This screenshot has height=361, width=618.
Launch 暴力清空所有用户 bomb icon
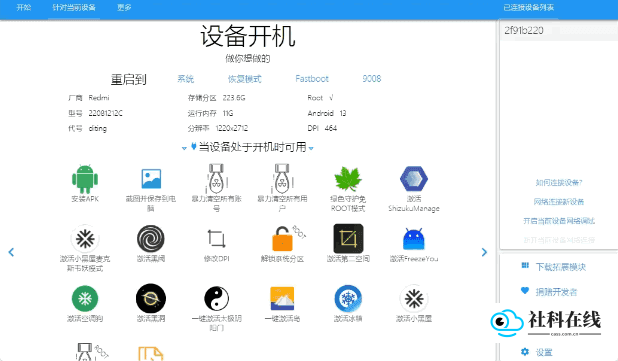(x=282, y=179)
